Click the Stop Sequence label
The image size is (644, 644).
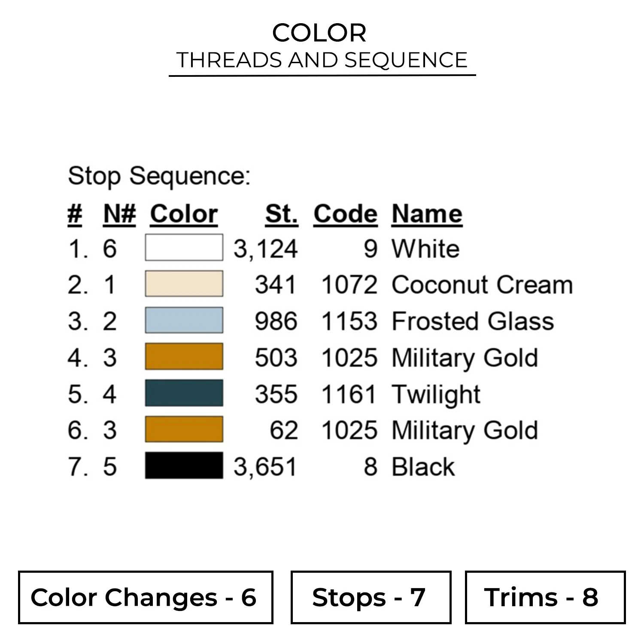pos(159,176)
